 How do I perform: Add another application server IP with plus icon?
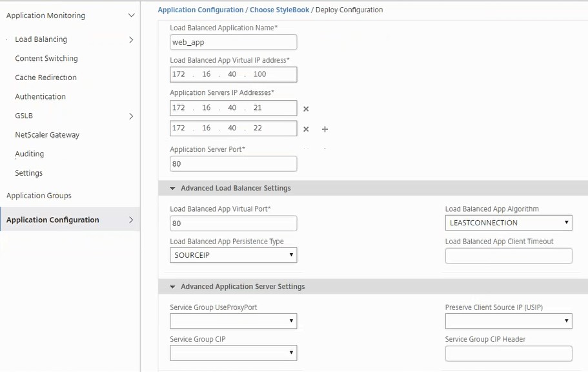click(x=325, y=129)
